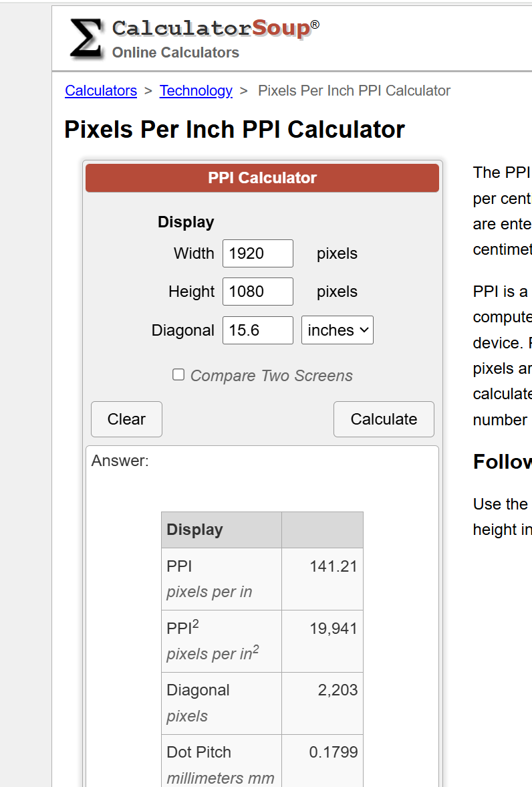Viewport: 532px width, 787px height.
Task: Click the CalculatorSoup sigma logo icon
Action: click(86, 38)
